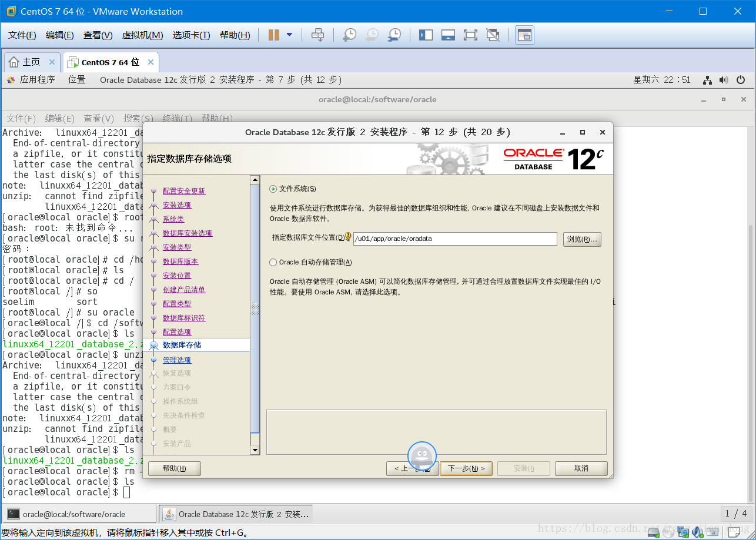Screen dimensions: 756x540
Task: Click the database file location input field
Action: pyautogui.click(x=455, y=239)
